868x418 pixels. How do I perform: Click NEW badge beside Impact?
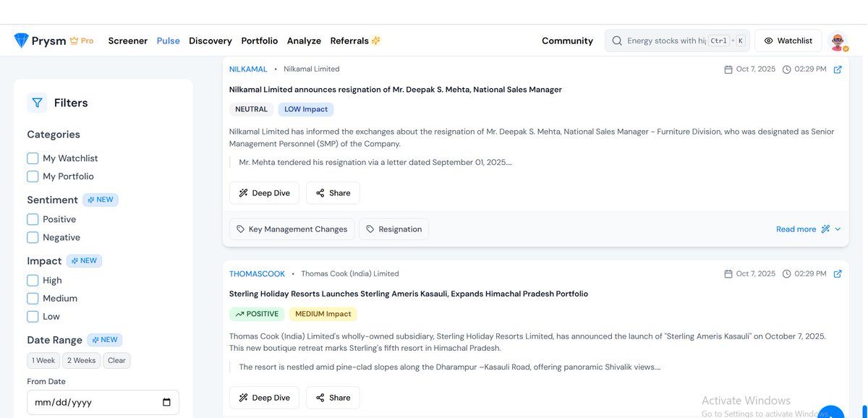(x=84, y=261)
